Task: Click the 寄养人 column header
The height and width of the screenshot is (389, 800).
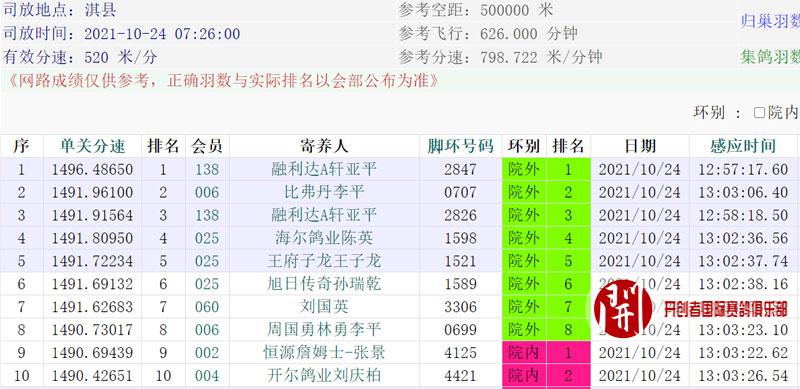Action: tap(324, 146)
